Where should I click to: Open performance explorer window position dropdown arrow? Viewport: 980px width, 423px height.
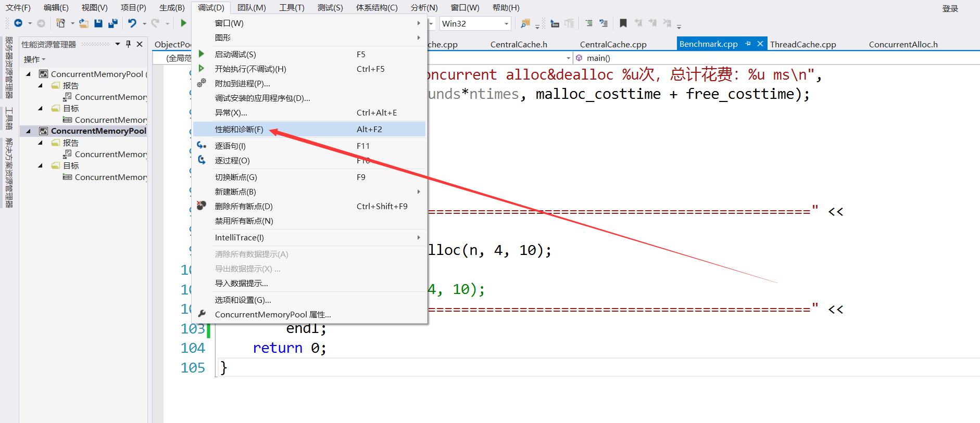[x=118, y=44]
